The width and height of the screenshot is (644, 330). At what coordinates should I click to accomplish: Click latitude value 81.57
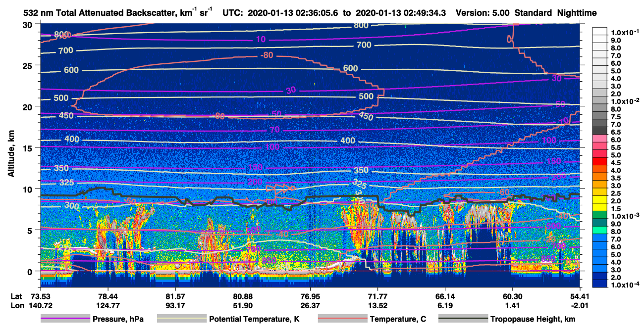coord(175,296)
